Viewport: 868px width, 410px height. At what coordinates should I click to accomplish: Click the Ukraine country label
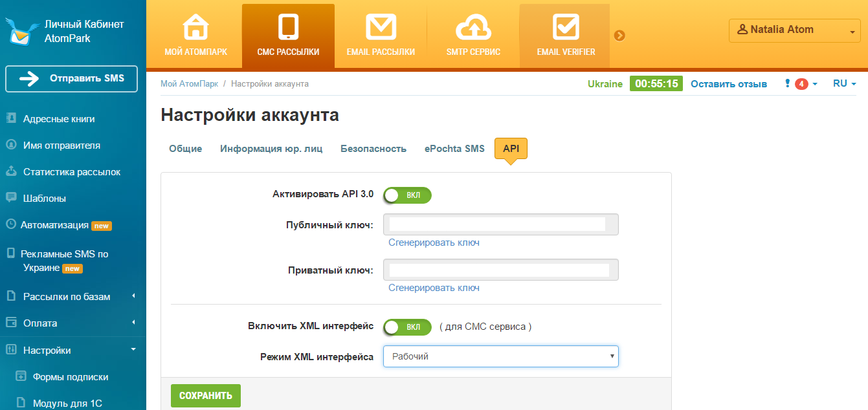pos(605,83)
